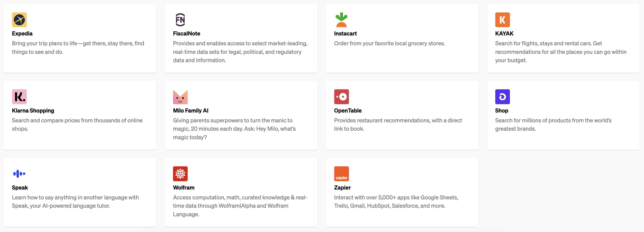Screen dimensions: 644x232
Task: Choose the Zapier plugin heading
Action: 342,188
